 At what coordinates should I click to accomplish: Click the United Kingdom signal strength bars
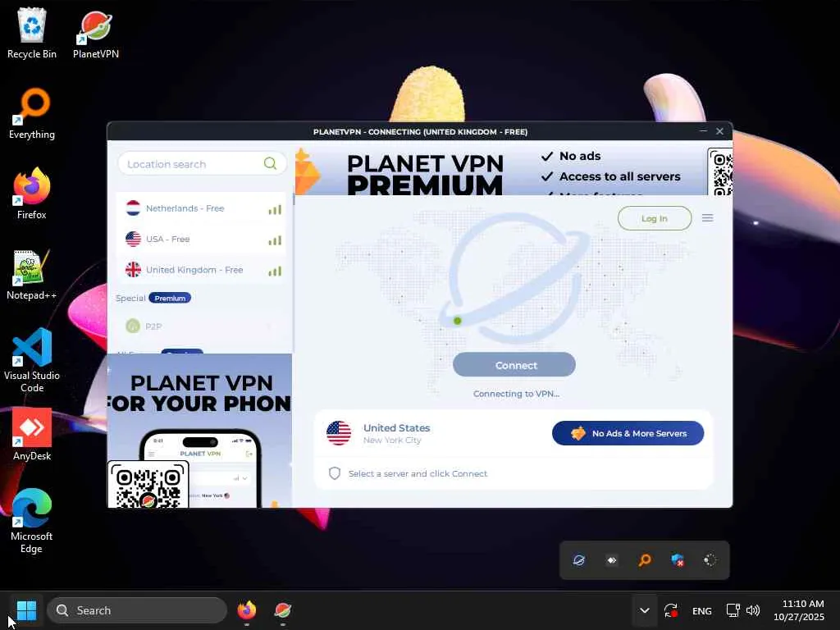click(x=275, y=271)
